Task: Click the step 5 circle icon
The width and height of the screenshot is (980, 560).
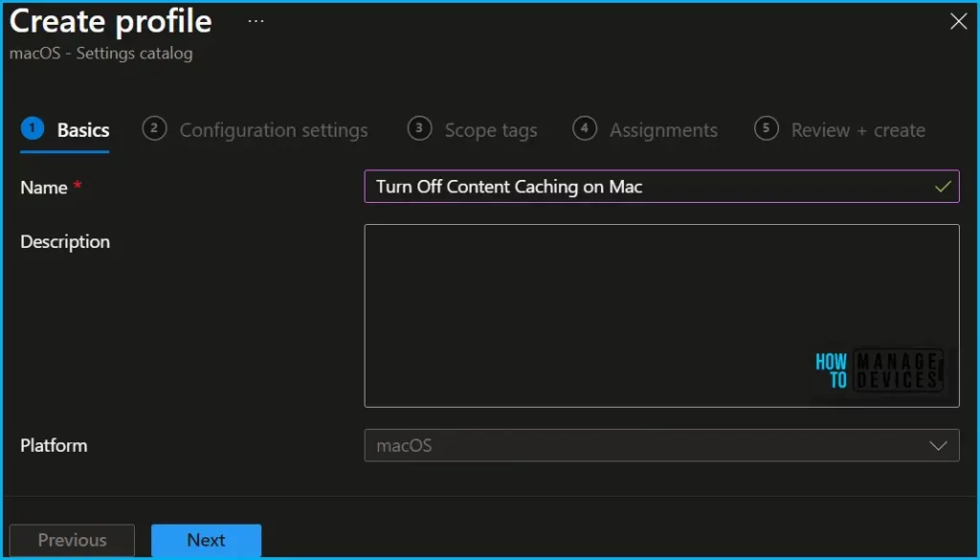Action: click(767, 128)
